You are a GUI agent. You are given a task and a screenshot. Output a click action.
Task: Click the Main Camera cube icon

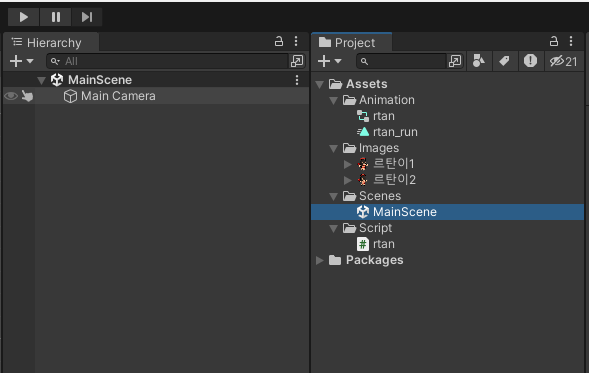70,96
